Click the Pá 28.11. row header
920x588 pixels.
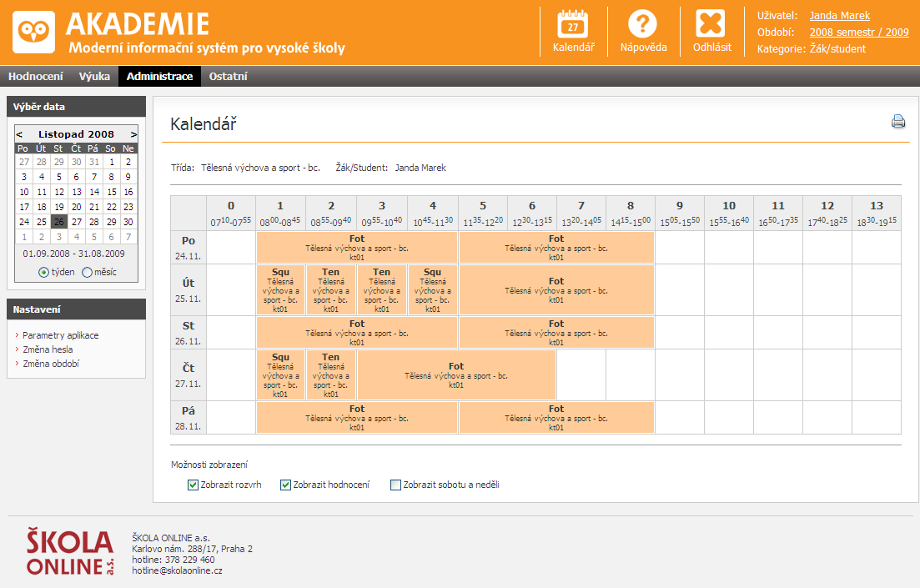(x=189, y=417)
